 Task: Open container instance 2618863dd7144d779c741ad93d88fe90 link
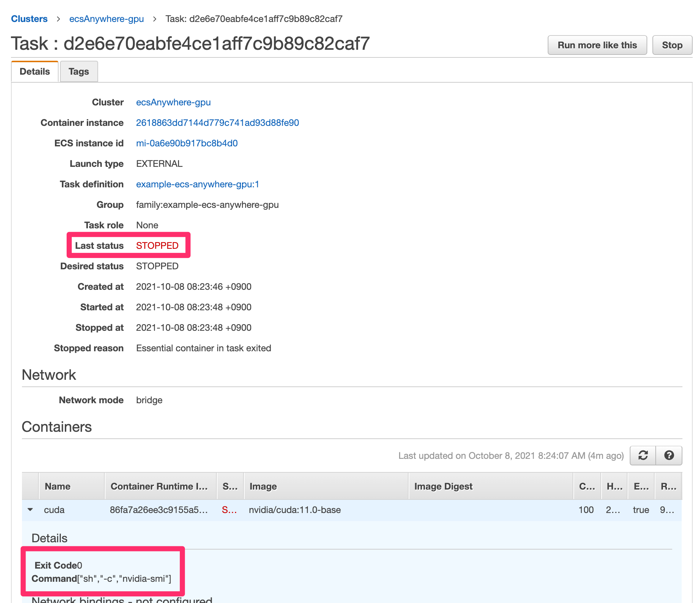pyautogui.click(x=217, y=123)
